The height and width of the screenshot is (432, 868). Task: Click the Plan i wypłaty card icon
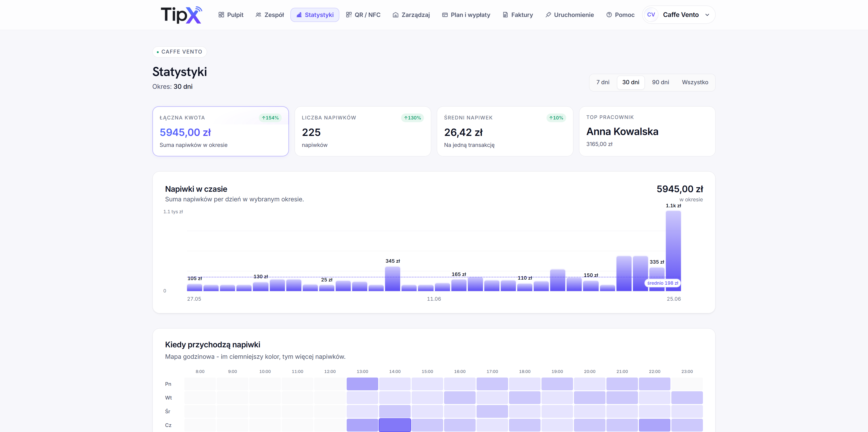click(x=445, y=15)
